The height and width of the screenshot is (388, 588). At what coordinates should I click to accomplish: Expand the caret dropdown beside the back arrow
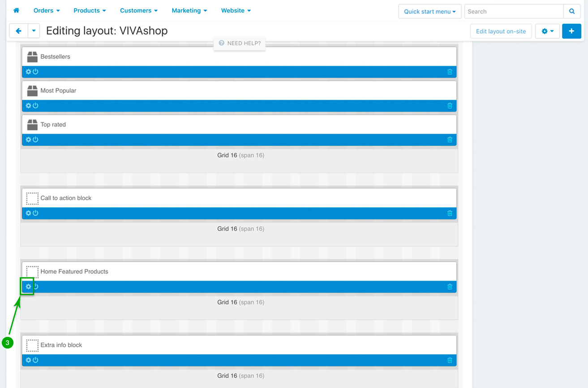click(34, 31)
